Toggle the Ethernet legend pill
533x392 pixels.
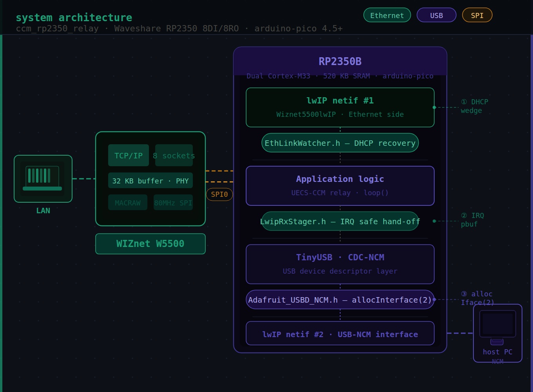(x=387, y=15)
